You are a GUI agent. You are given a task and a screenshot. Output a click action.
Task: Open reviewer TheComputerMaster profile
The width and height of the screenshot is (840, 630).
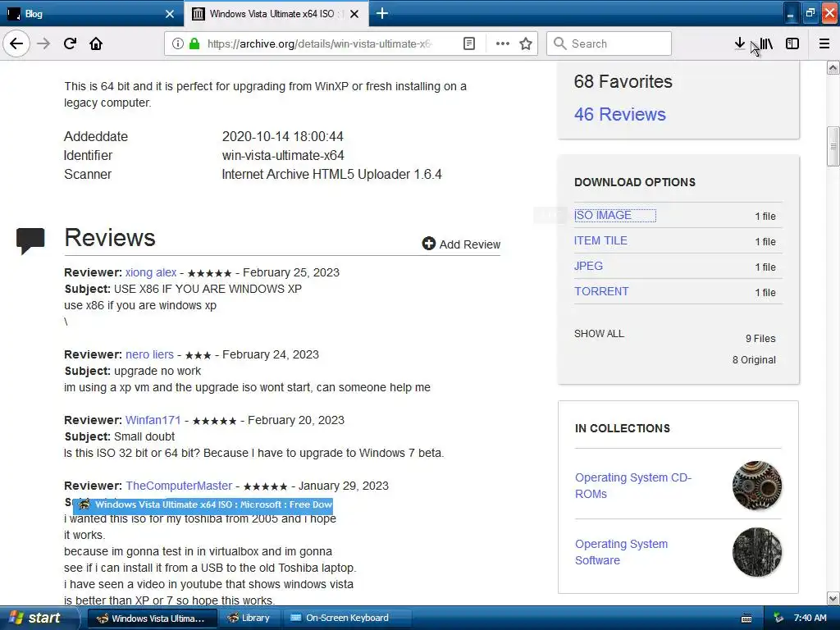(179, 486)
